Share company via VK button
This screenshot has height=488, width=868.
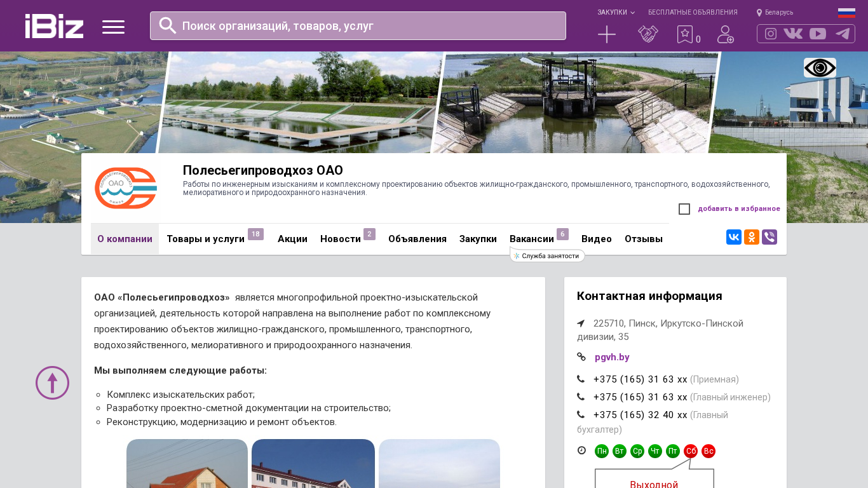pos(734,237)
